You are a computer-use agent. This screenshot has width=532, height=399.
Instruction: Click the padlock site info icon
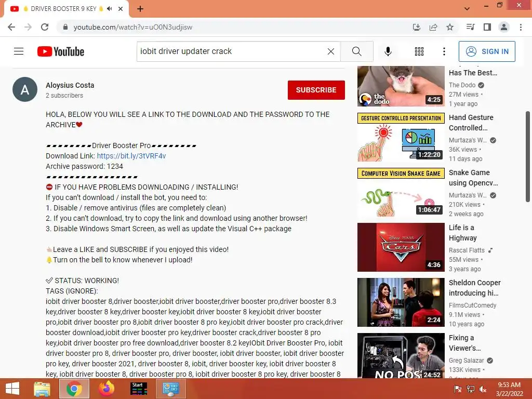pos(65,27)
